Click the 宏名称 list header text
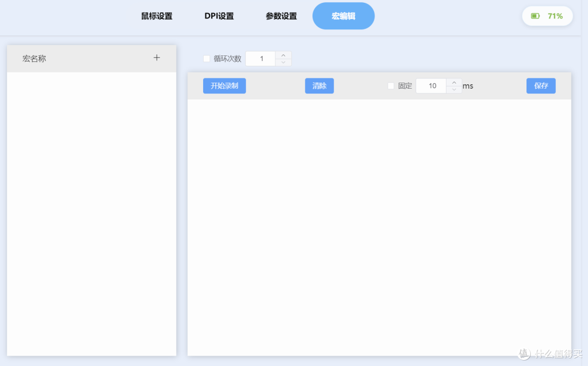 coord(34,58)
